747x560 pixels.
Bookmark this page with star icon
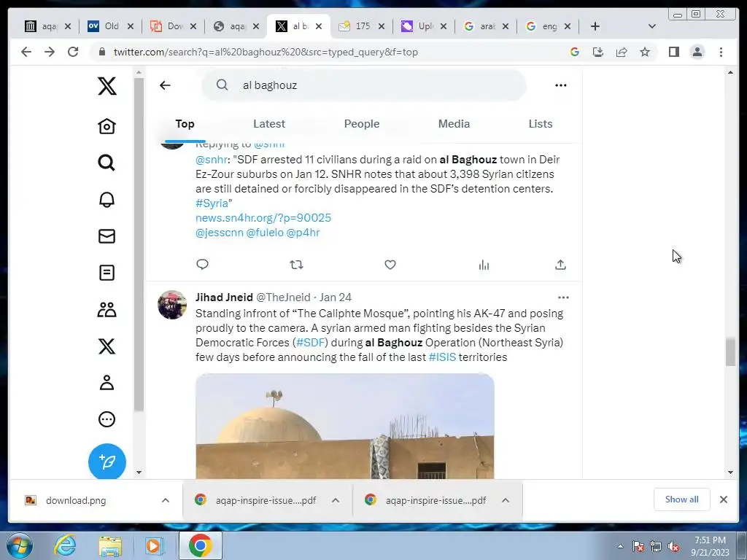click(x=645, y=52)
